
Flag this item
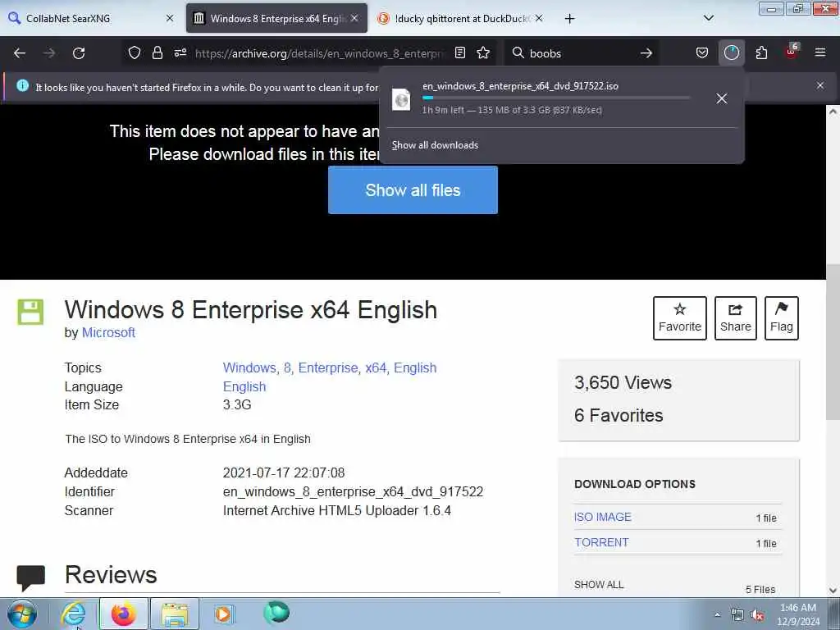point(782,318)
